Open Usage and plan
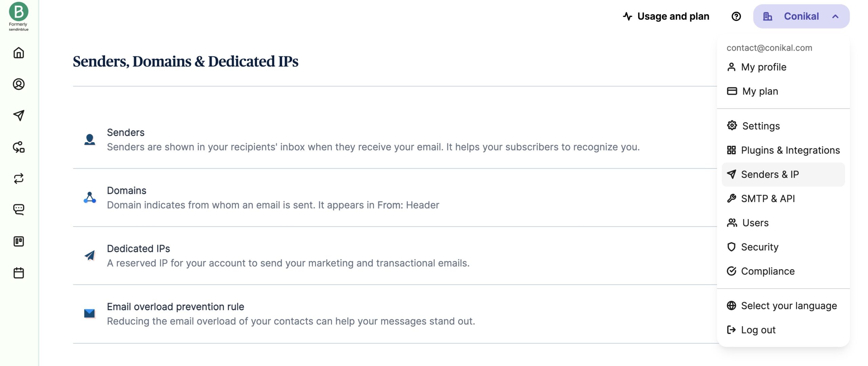The image size is (868, 366). tap(666, 16)
